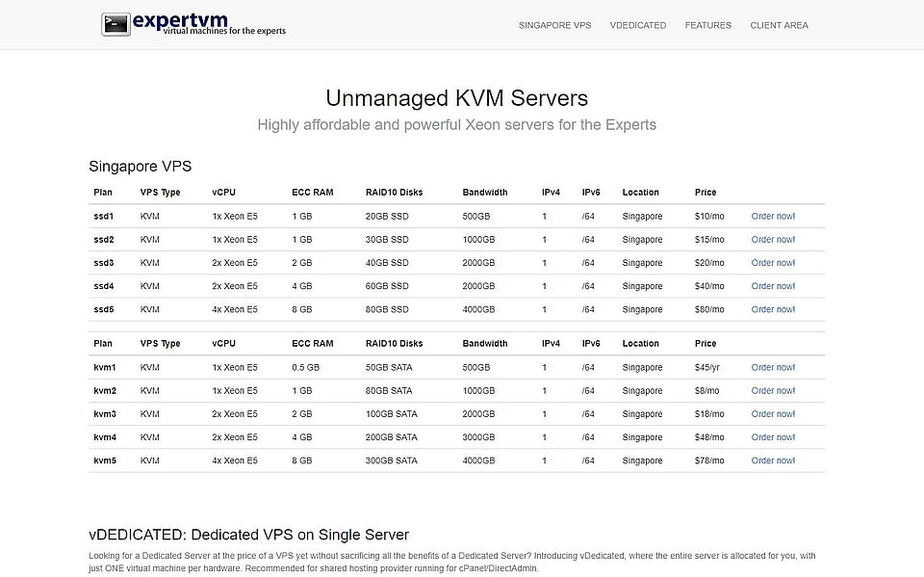Image resolution: width=924 pixels, height=577 pixels.
Task: Click the 80GB SATA disk cell
Action: pyautogui.click(x=389, y=390)
